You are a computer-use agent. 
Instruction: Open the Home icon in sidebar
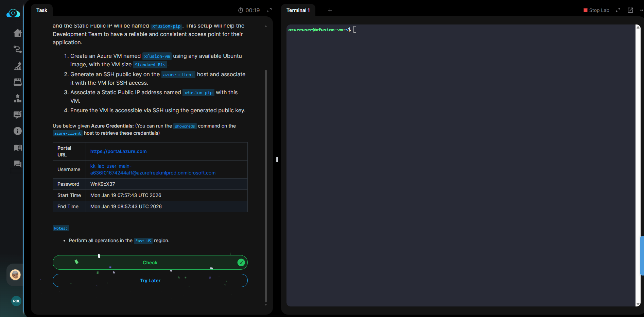18,33
